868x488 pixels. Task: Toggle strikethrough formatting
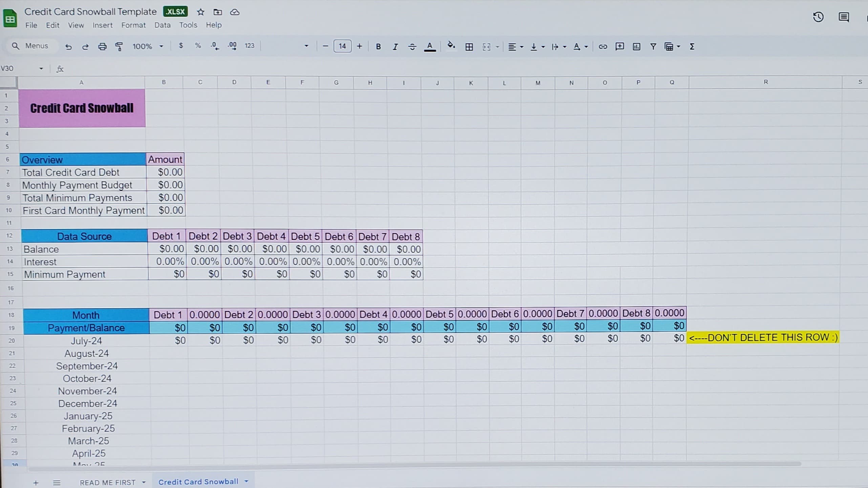[412, 47]
